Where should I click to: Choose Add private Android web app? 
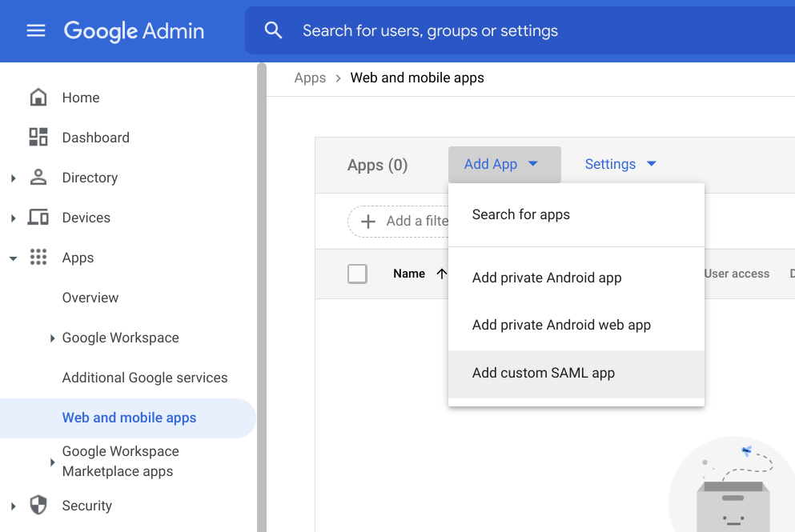576,325
